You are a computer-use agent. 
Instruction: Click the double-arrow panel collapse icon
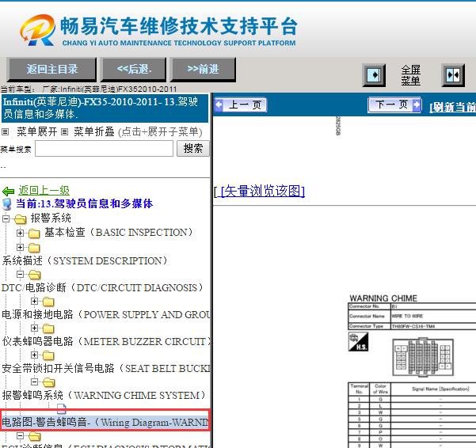tap(453, 75)
